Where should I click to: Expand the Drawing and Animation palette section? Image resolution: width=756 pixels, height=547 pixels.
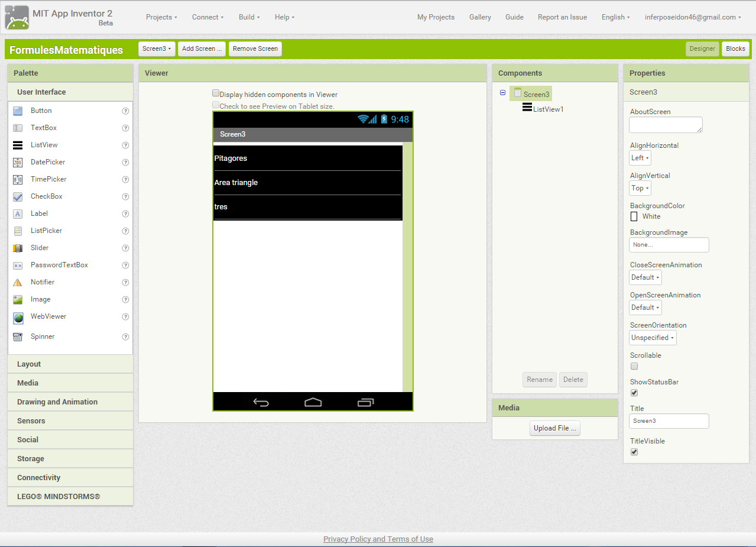[x=70, y=402]
